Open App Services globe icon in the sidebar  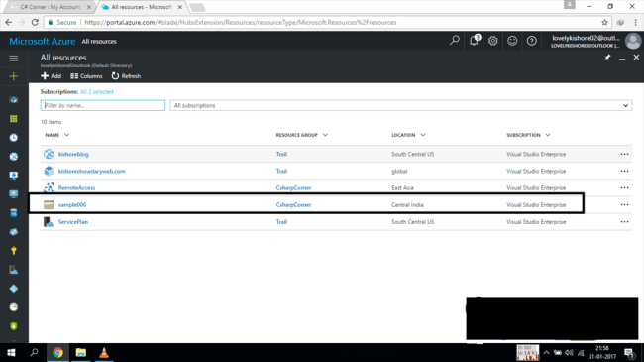[14, 157]
